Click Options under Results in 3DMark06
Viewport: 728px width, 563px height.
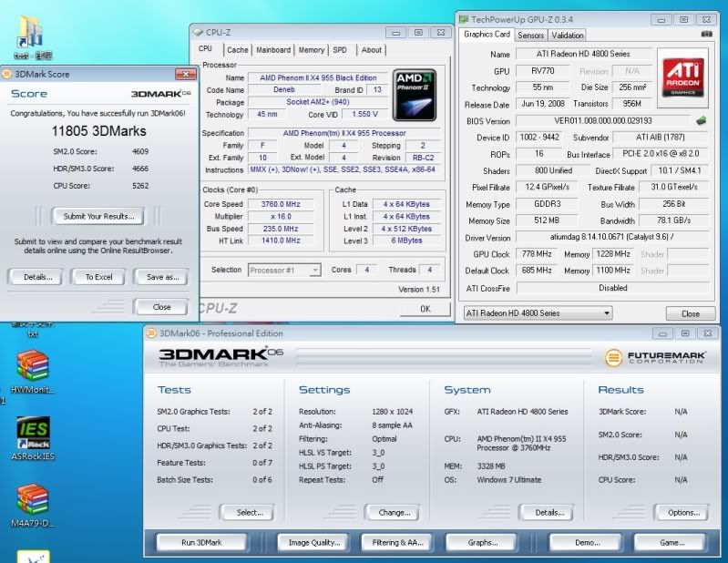pos(683,512)
